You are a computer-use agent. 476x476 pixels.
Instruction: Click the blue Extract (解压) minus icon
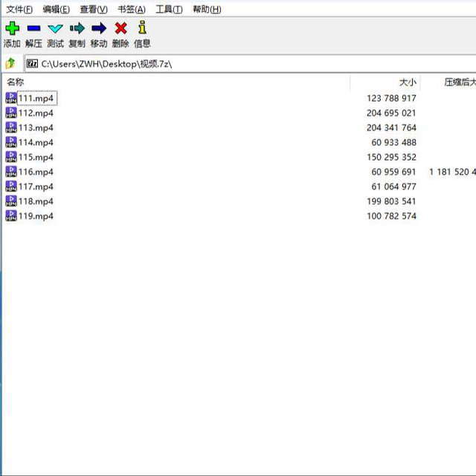(x=33, y=28)
